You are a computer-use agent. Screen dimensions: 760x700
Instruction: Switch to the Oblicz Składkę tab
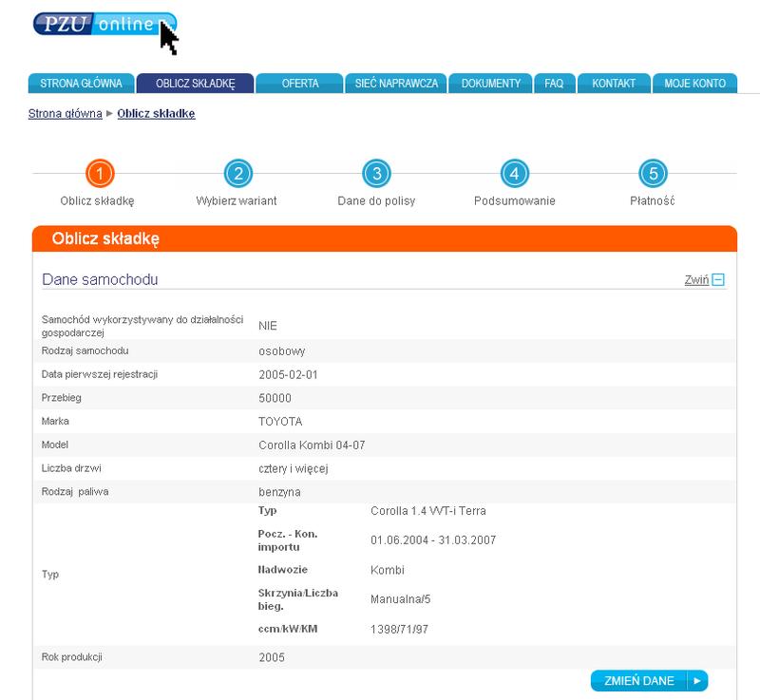tap(196, 84)
